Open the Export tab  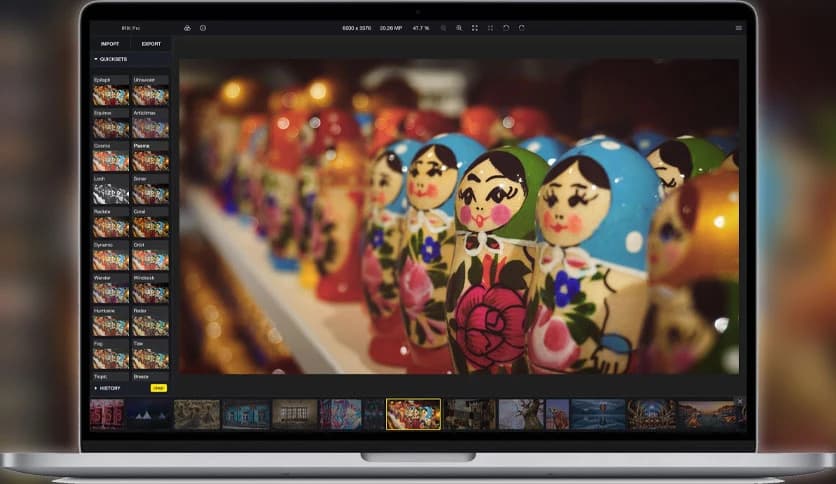tap(151, 44)
